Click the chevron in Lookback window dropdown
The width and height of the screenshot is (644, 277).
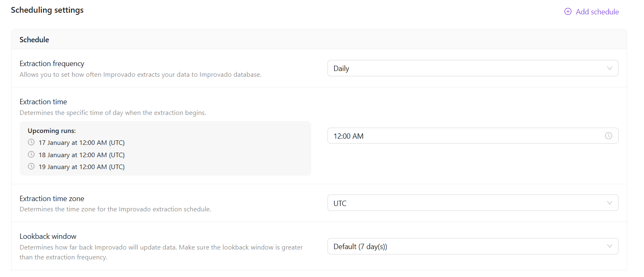[x=610, y=246]
